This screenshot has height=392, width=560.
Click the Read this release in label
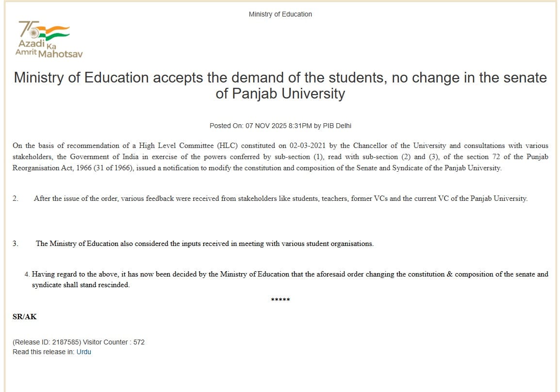coord(43,352)
